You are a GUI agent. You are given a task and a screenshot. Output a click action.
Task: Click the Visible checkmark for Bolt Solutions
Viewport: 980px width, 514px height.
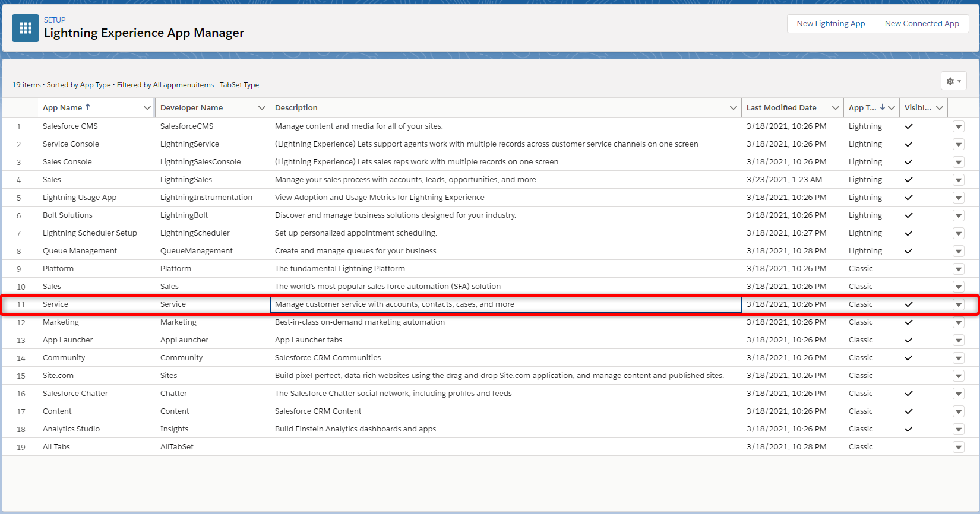coord(909,215)
